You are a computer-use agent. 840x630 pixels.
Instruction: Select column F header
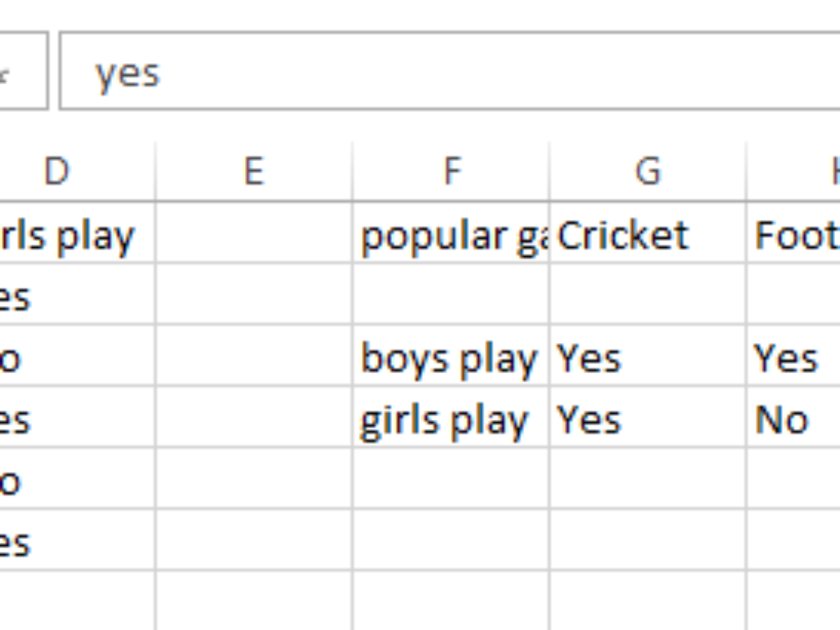(x=451, y=171)
